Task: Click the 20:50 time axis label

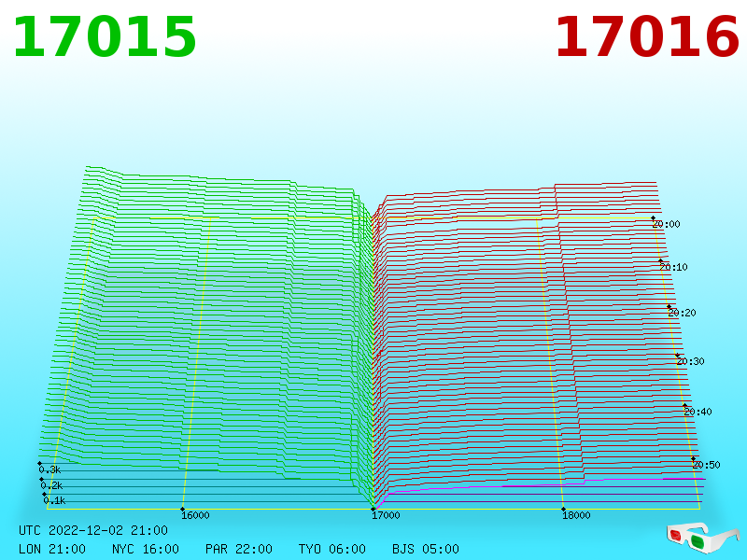Action: pos(706,465)
